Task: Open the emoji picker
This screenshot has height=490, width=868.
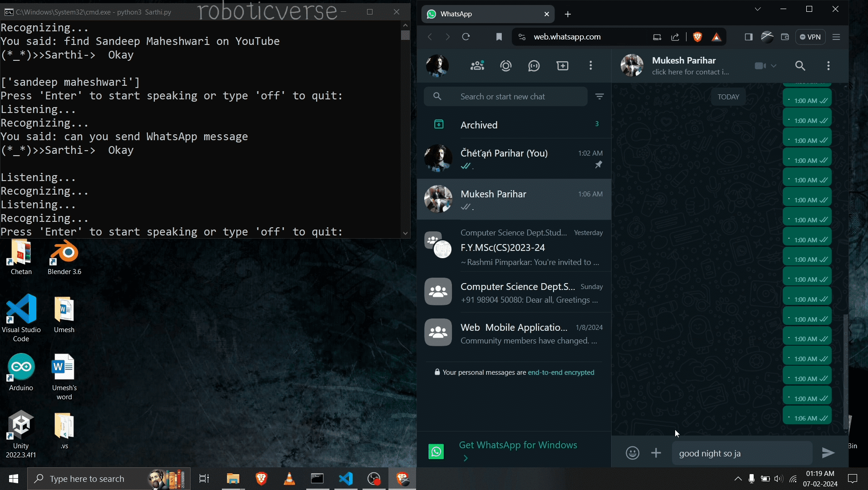Action: [x=632, y=453]
